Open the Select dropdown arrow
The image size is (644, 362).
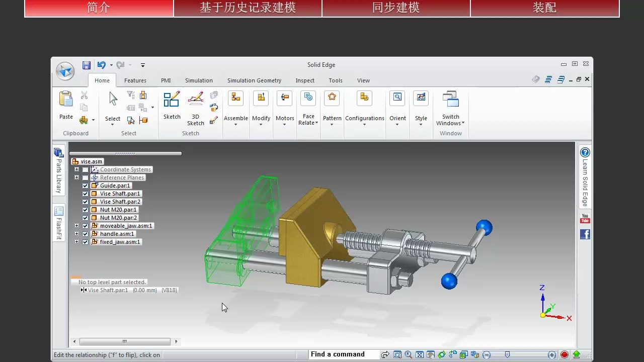[113, 125]
